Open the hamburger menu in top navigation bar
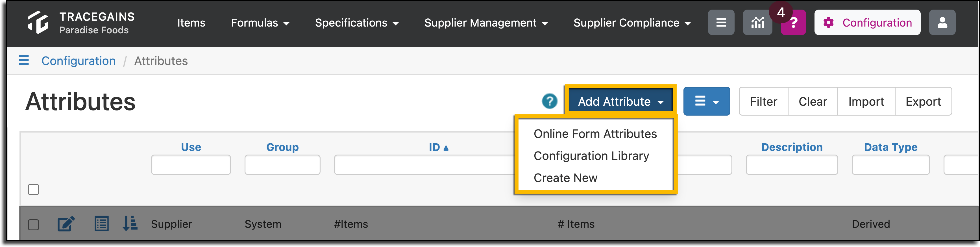 point(721,22)
